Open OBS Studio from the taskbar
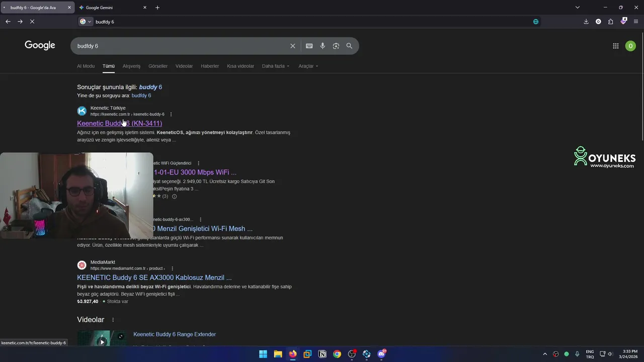This screenshot has width=644, height=362. click(x=352, y=354)
